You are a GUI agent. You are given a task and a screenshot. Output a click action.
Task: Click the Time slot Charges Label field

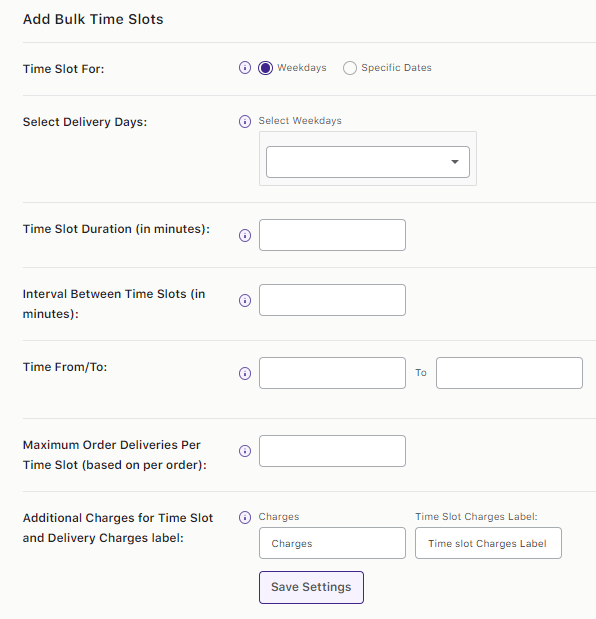(488, 543)
